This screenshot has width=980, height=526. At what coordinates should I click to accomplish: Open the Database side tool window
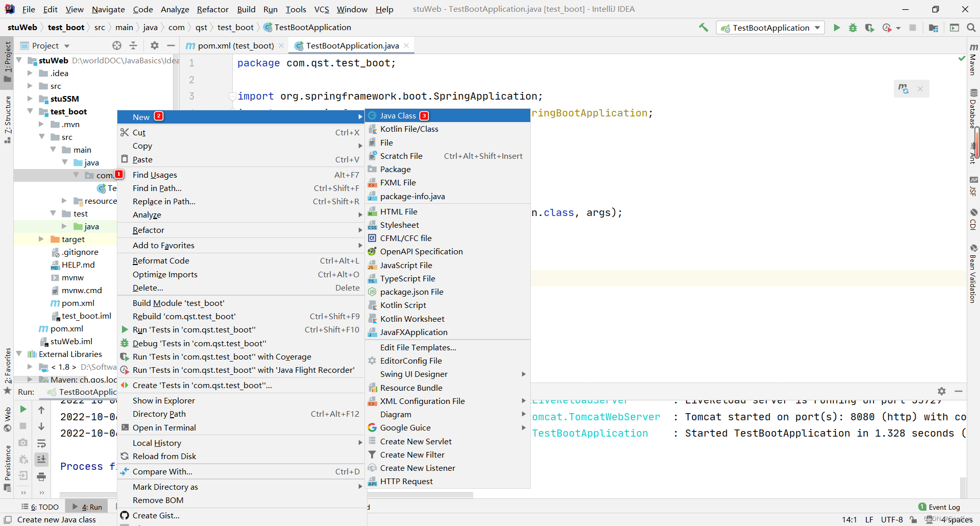[x=973, y=108]
